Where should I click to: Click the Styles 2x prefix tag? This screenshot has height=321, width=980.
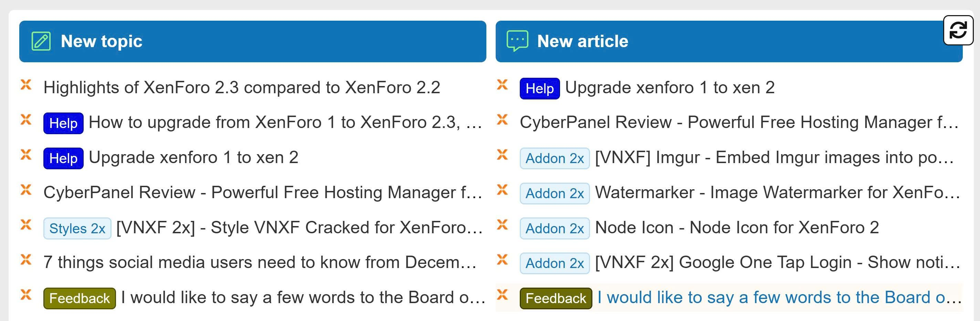pyautogui.click(x=77, y=228)
